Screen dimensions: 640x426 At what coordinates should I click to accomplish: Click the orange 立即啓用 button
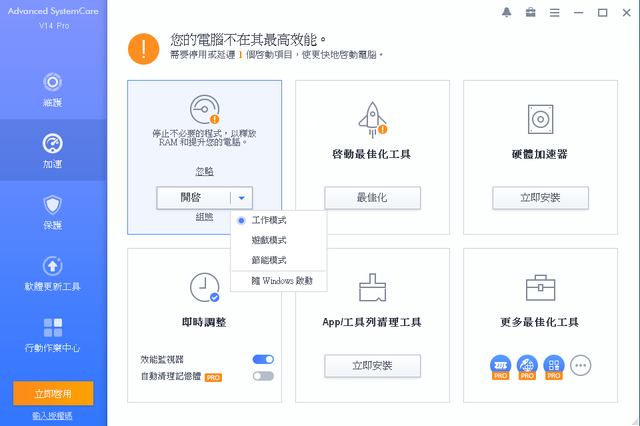coord(53,393)
